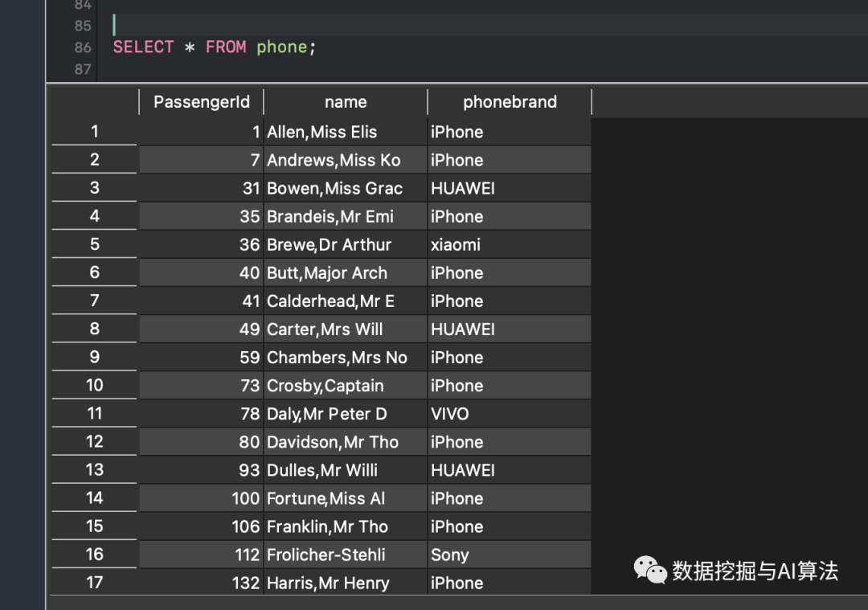Click HUAWEI cell in Dulles row
The width and height of the screenshot is (868, 610).
[510, 470]
